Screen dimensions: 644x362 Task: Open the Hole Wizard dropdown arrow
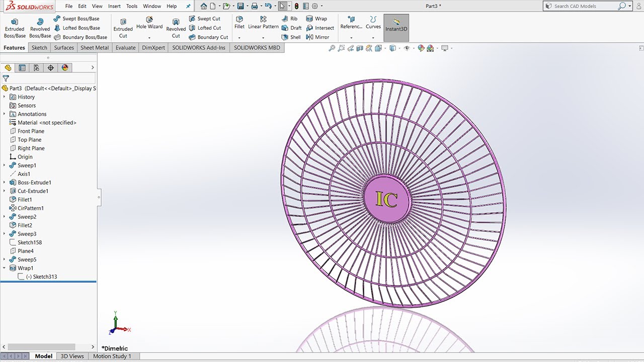point(149,38)
